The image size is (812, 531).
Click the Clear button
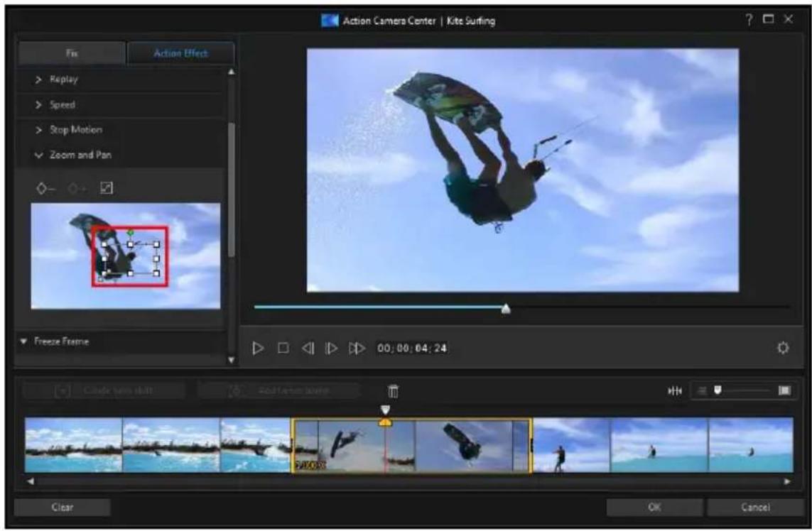coord(62,508)
